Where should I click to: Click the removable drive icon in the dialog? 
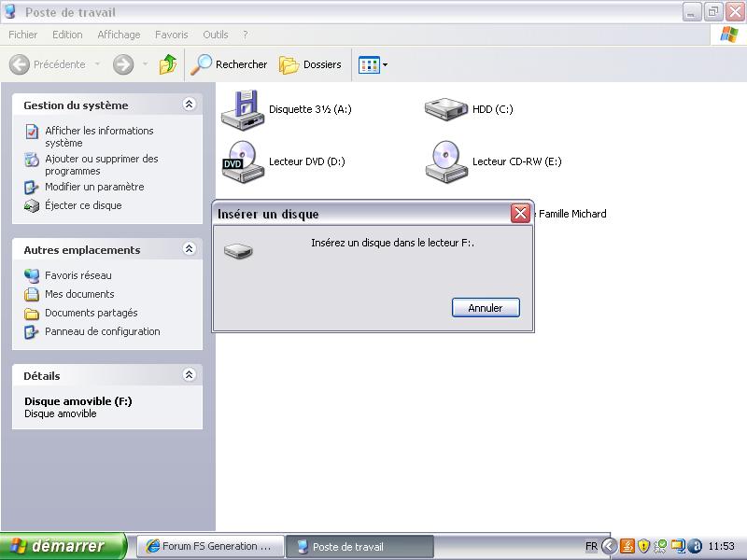(x=238, y=250)
